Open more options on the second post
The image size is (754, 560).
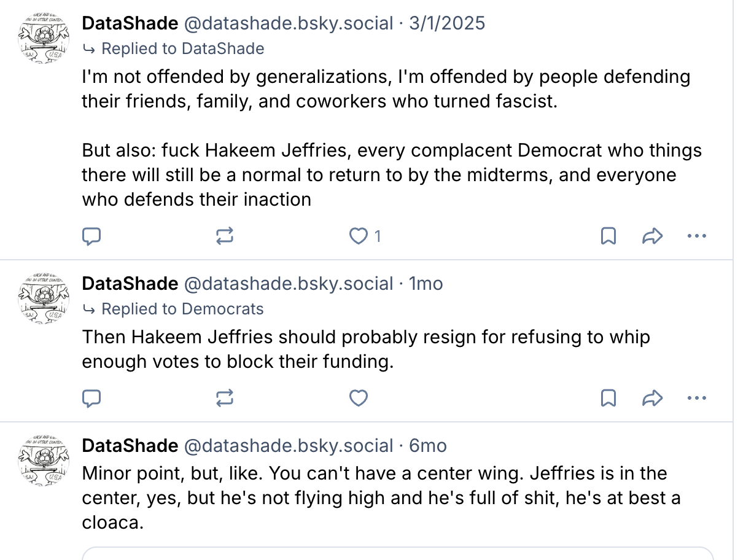[696, 399]
